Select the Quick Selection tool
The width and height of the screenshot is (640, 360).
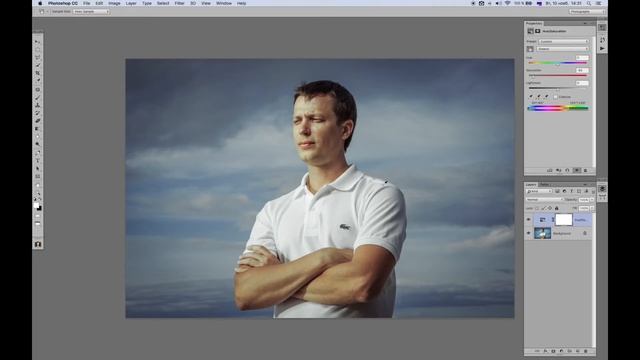tap(38, 65)
